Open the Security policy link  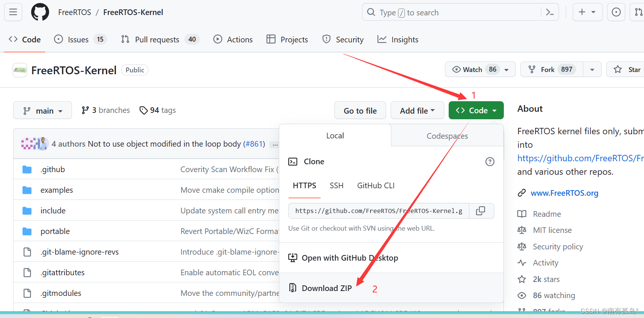coord(558,247)
